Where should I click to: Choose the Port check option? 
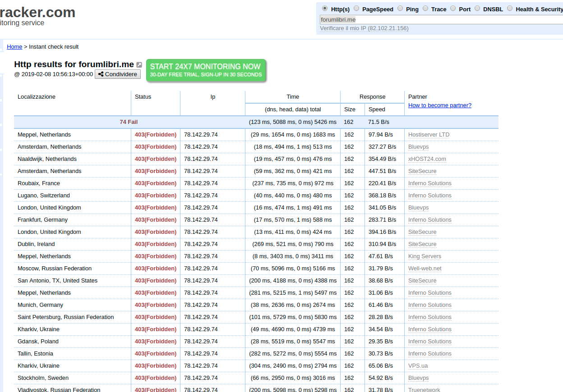[453, 9]
